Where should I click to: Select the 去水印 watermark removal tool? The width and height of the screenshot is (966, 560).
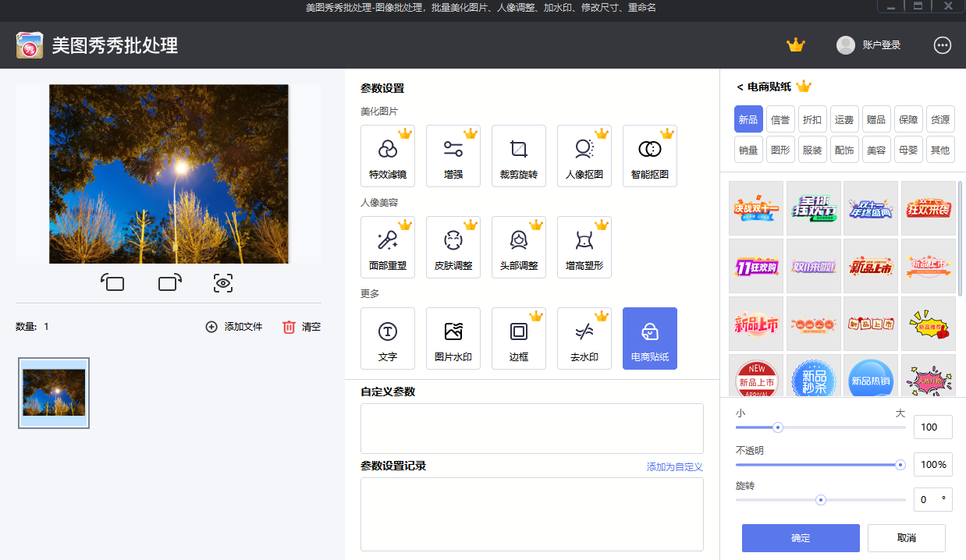point(584,338)
